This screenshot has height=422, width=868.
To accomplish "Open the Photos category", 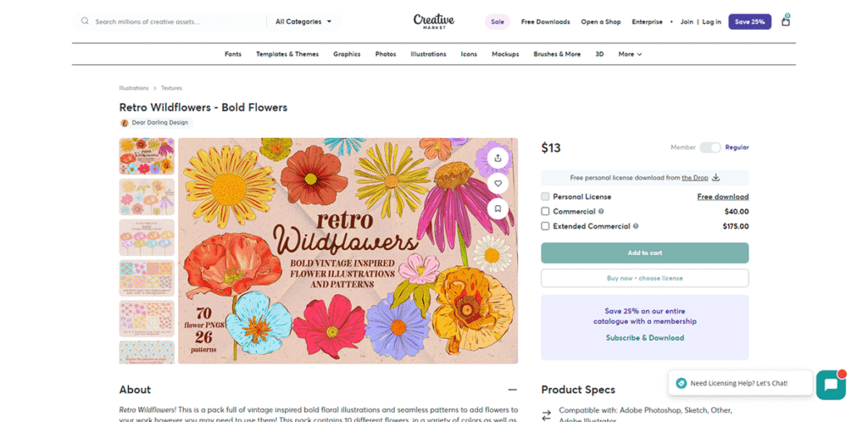I will [x=386, y=54].
